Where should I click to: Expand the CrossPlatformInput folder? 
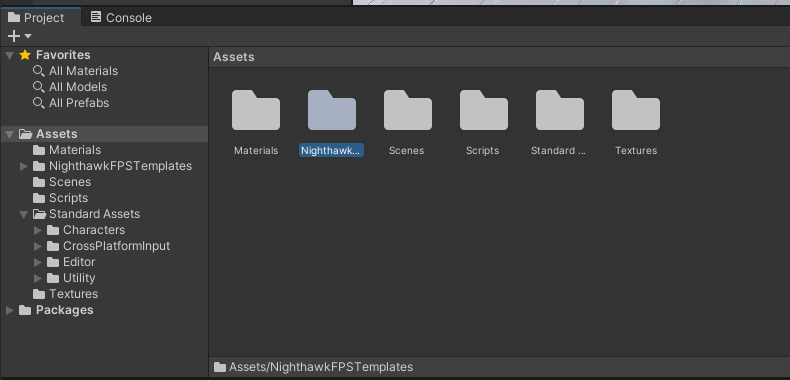tap(37, 246)
